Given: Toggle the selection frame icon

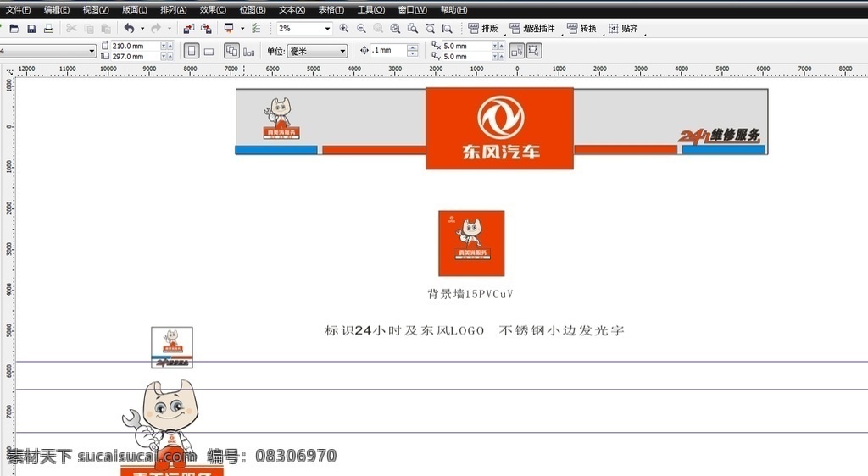Looking at the screenshot, I should pos(534,51).
